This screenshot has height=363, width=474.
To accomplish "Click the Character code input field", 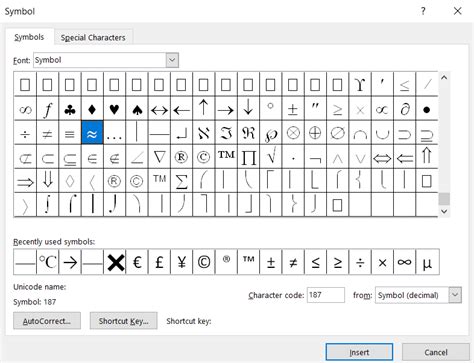I will coord(326,295).
